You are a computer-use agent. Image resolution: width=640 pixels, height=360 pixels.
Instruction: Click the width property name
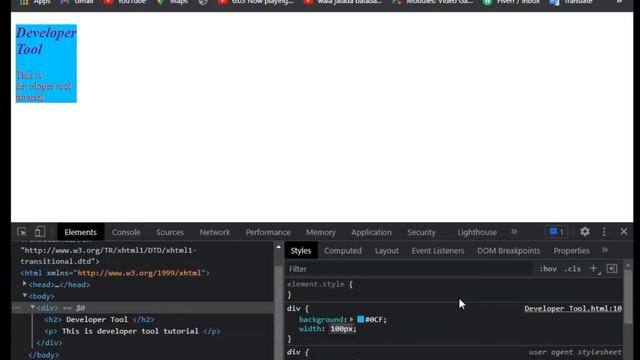point(311,329)
